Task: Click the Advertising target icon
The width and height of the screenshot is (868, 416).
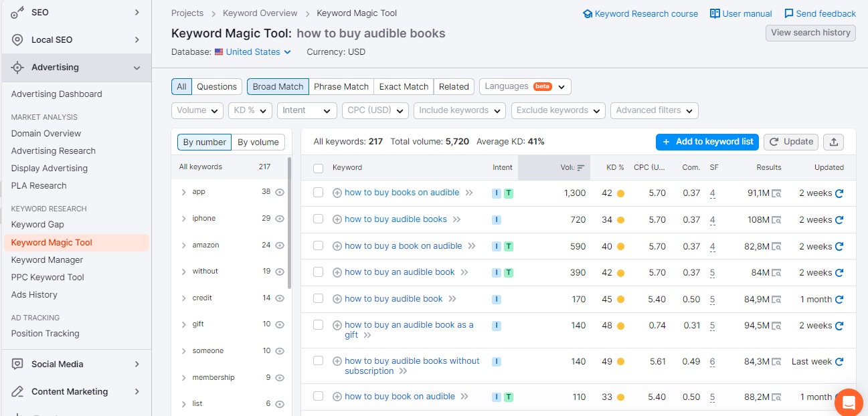Action: [x=18, y=68]
